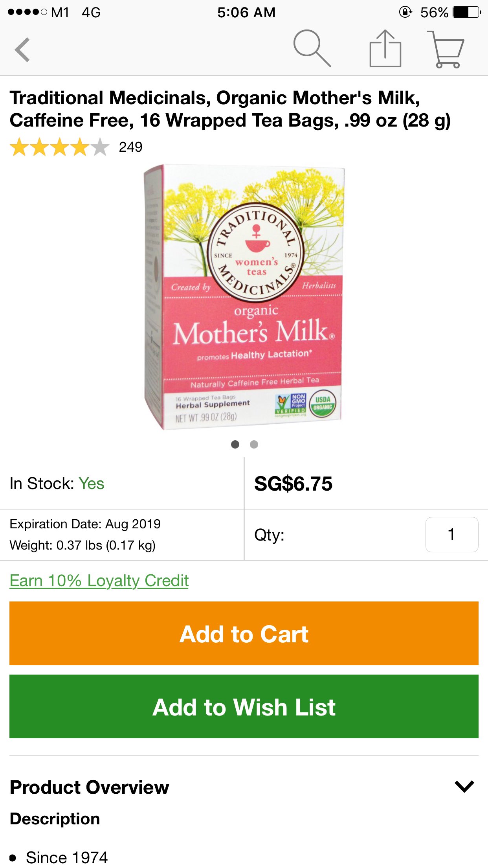Tap the Mother's Milk product image
The width and height of the screenshot is (488, 868).
coord(244,297)
